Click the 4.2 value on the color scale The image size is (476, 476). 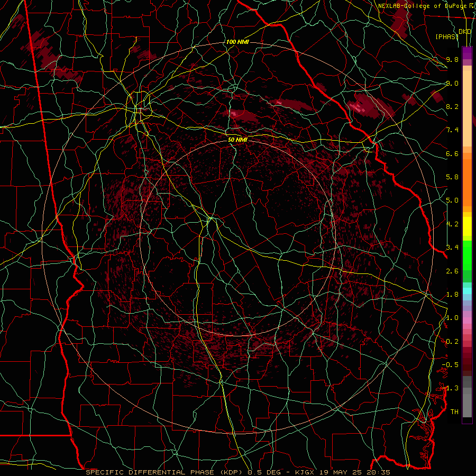452,224
